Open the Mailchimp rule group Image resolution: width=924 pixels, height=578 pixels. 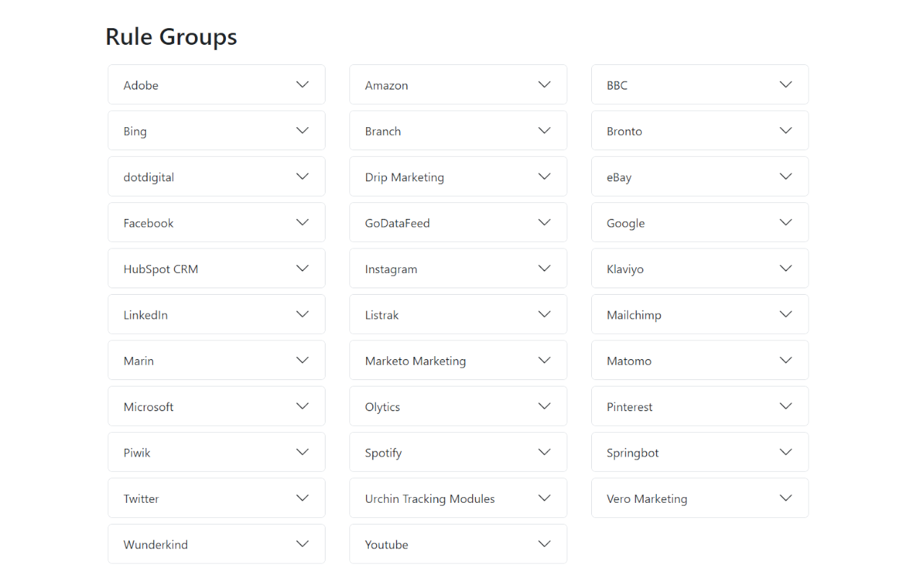click(x=786, y=314)
